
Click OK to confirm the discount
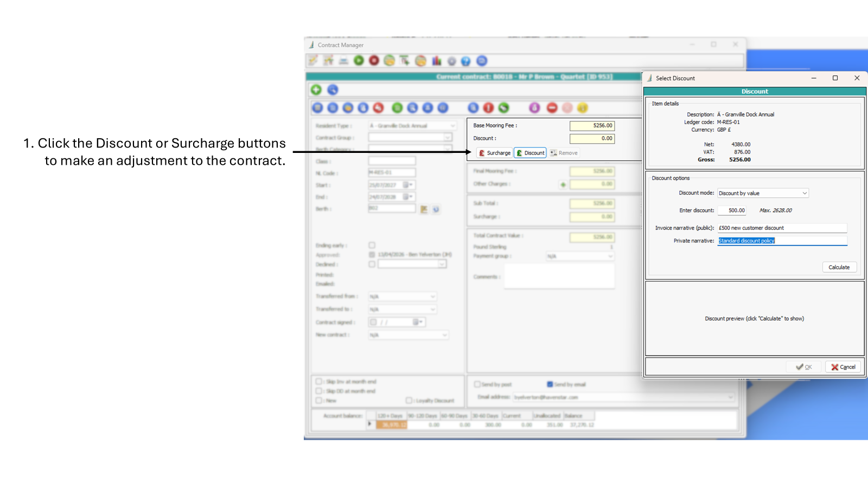click(x=802, y=367)
